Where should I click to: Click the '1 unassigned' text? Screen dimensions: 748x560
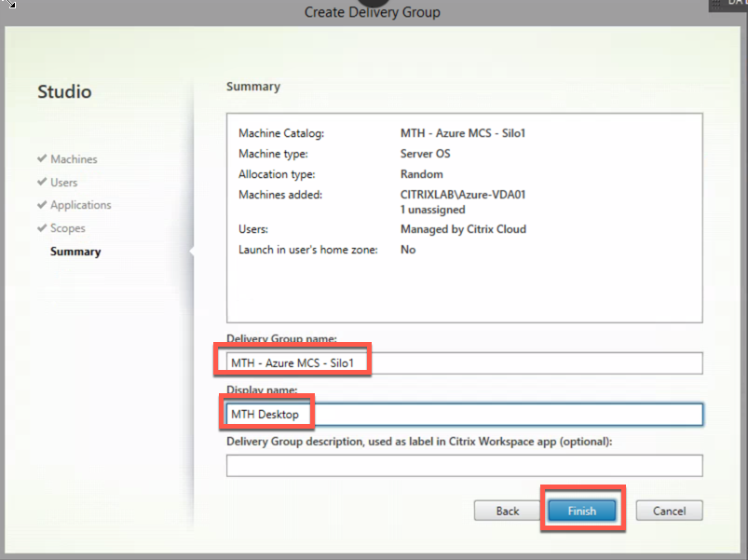432,210
